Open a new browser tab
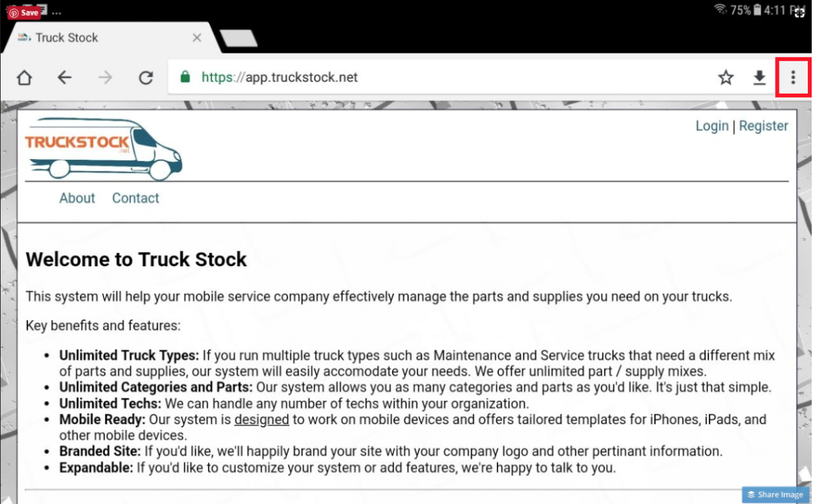This screenshot has height=504, width=813. 240,37
